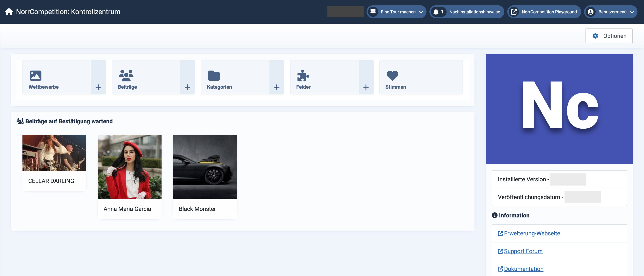Screen dimensions: 644x276
Task: Click the Nachinstallationshinweise notification bell
Action: tap(436, 12)
